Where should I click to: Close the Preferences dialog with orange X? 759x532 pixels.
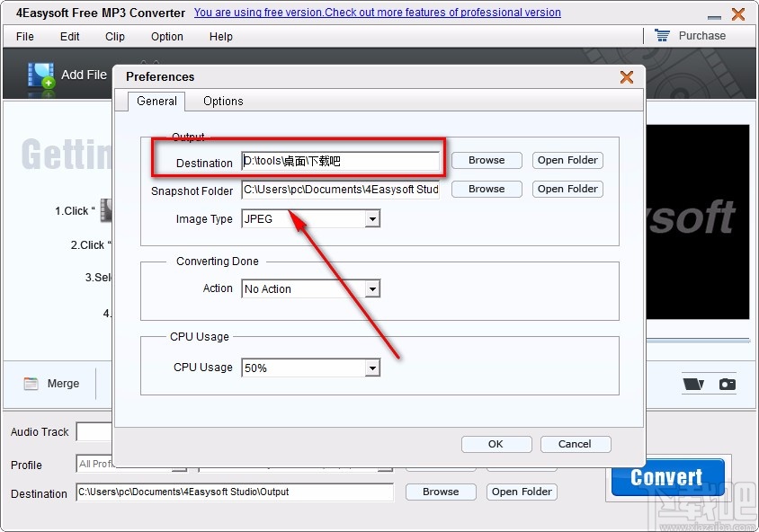(627, 77)
